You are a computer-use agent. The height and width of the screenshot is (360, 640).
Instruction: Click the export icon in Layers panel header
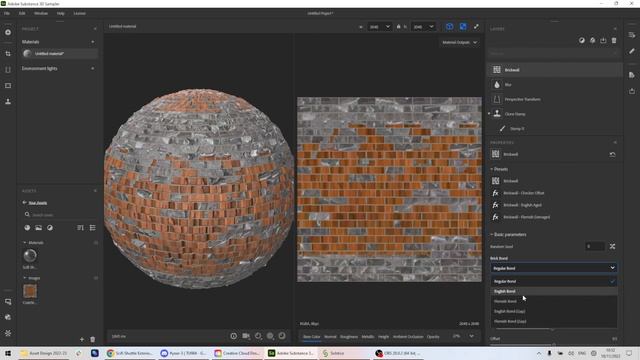point(603,40)
